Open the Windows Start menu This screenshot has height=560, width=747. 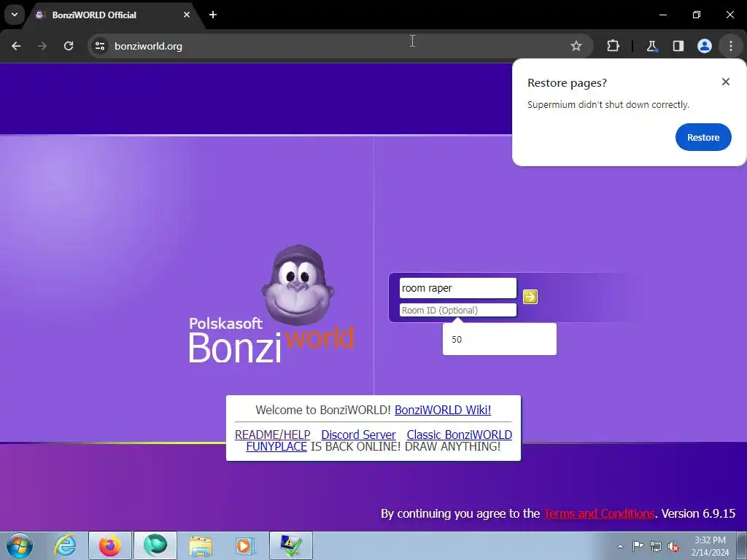(x=20, y=545)
